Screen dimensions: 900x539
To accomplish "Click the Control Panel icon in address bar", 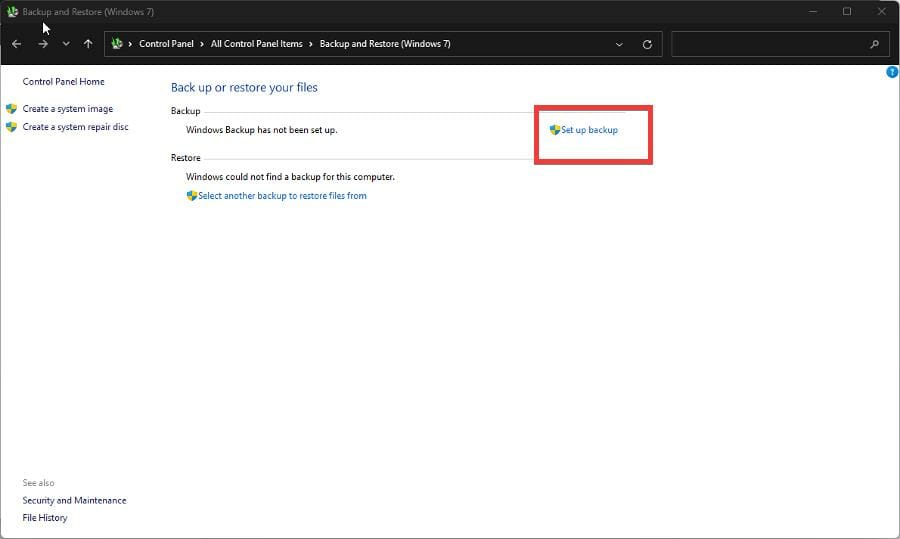I will pos(117,44).
